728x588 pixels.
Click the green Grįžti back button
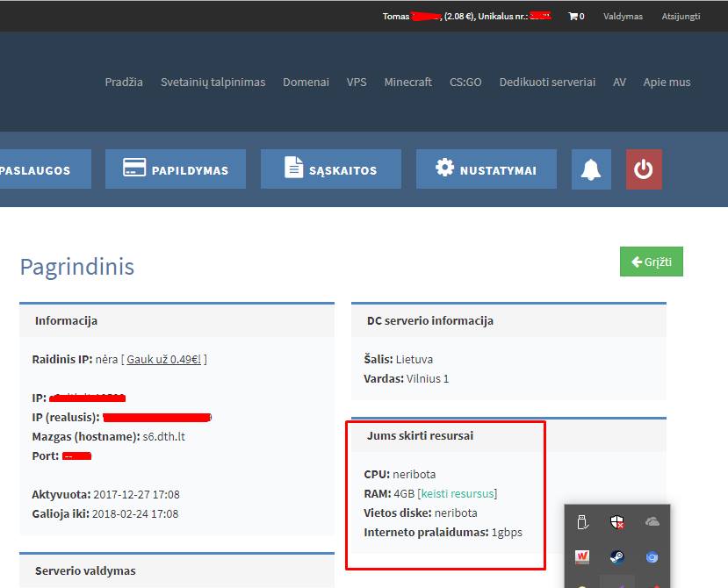[x=651, y=262]
